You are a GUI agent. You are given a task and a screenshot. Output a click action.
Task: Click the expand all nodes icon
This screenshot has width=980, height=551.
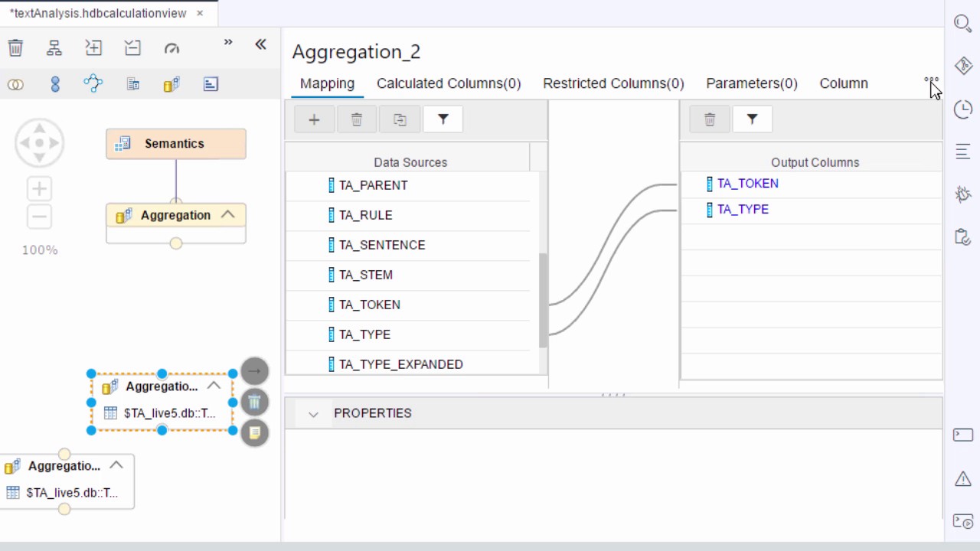coord(93,48)
